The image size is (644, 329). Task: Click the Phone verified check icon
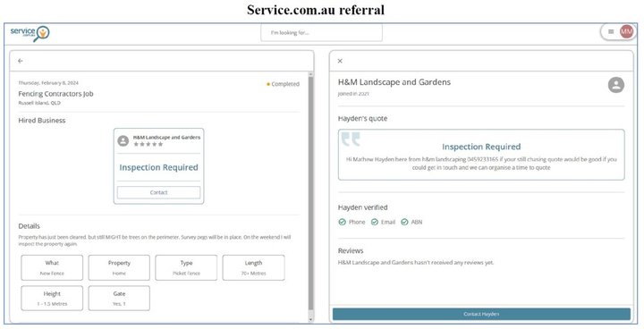coord(342,222)
